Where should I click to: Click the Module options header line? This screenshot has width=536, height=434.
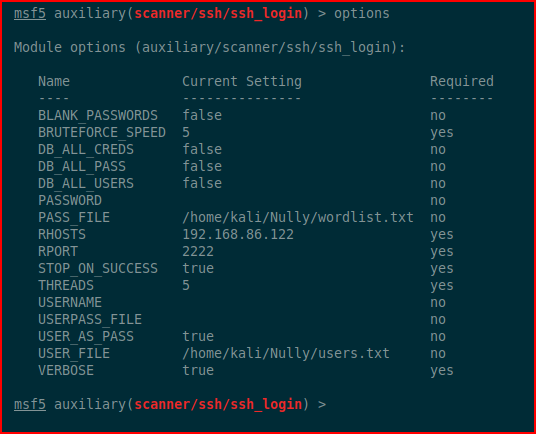209,48
